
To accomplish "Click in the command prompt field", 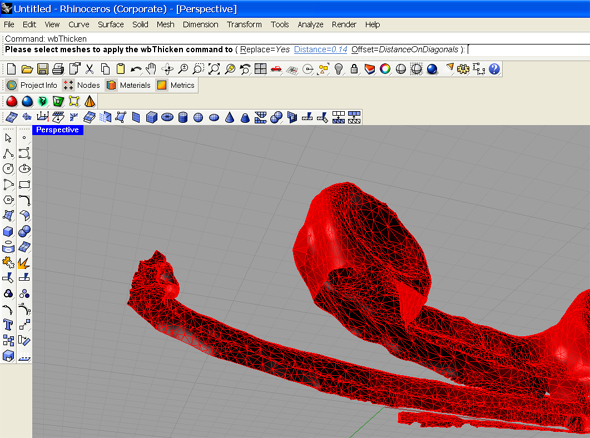I will [x=297, y=50].
